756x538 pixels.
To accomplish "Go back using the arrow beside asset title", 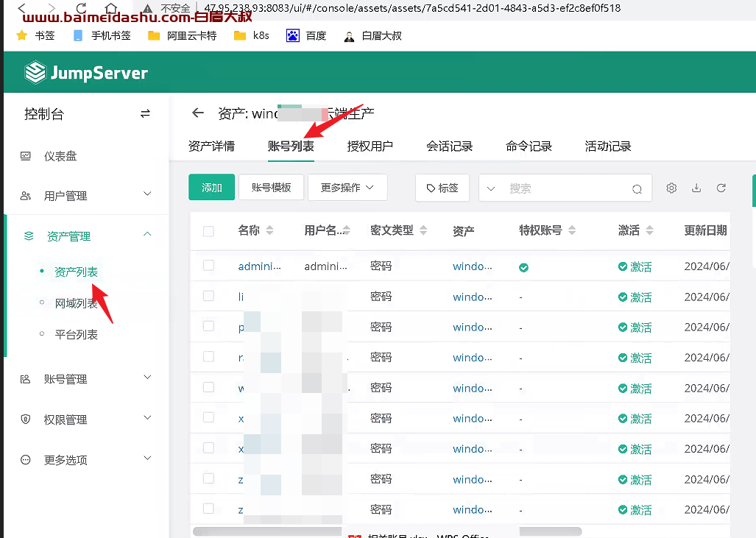I will coord(198,113).
